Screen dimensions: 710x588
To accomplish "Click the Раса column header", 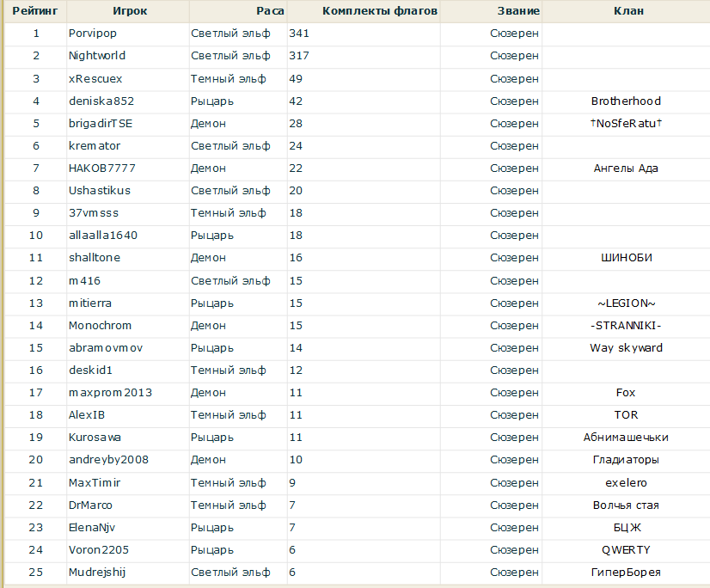I will [270, 11].
